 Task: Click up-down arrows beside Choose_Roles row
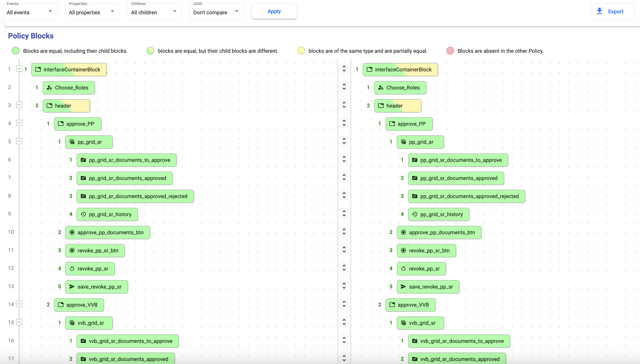pyautogui.click(x=344, y=87)
